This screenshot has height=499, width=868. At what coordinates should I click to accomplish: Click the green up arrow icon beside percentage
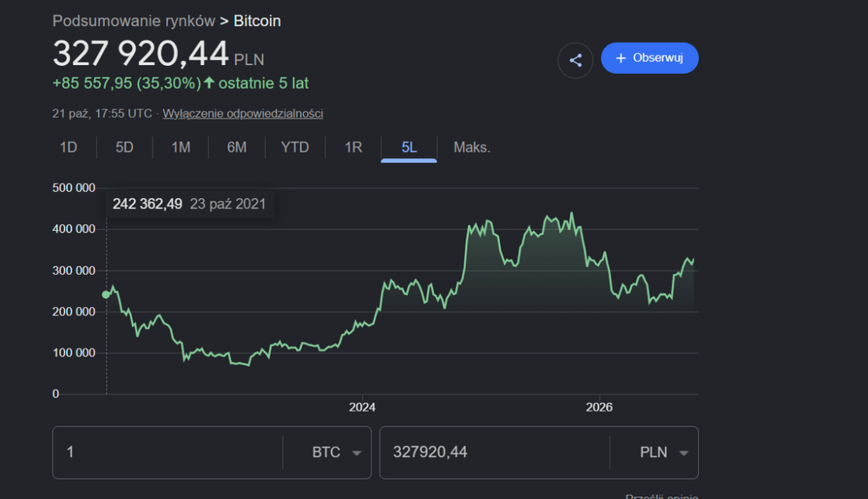(x=208, y=83)
